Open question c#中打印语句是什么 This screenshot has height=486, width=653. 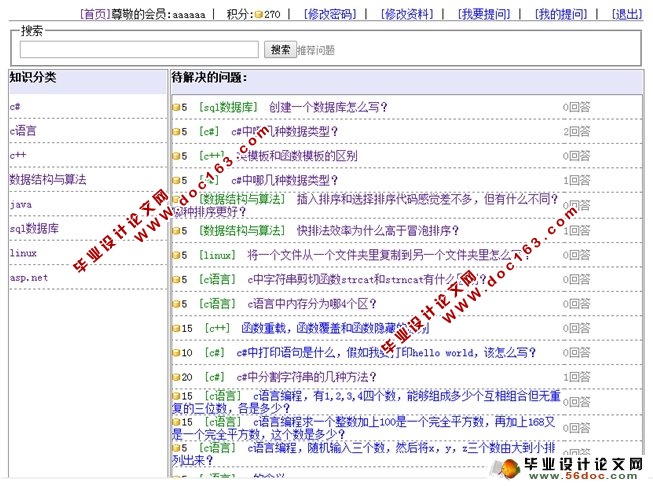coord(386,353)
